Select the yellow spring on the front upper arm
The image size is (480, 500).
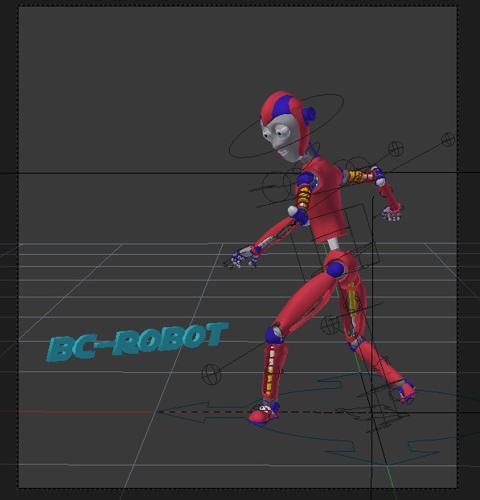pyautogui.click(x=303, y=196)
